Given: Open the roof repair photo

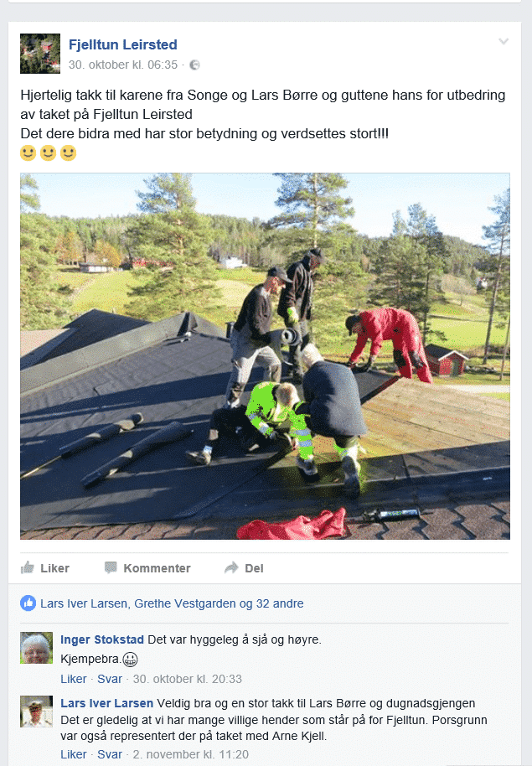Looking at the screenshot, I should point(265,356).
